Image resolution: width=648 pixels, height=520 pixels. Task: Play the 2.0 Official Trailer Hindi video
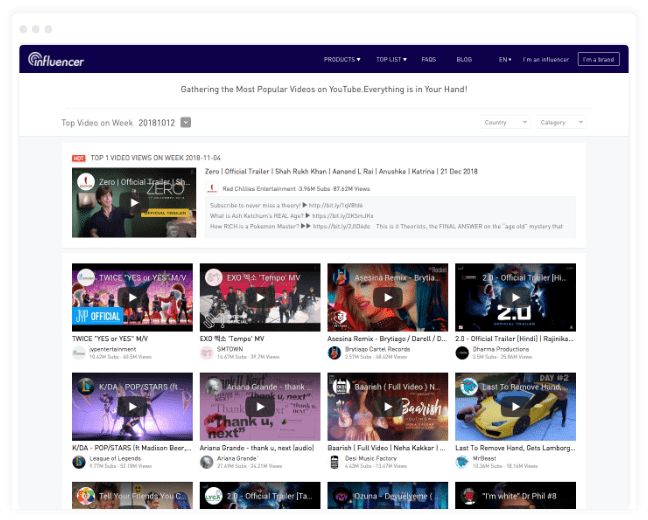[515, 297]
